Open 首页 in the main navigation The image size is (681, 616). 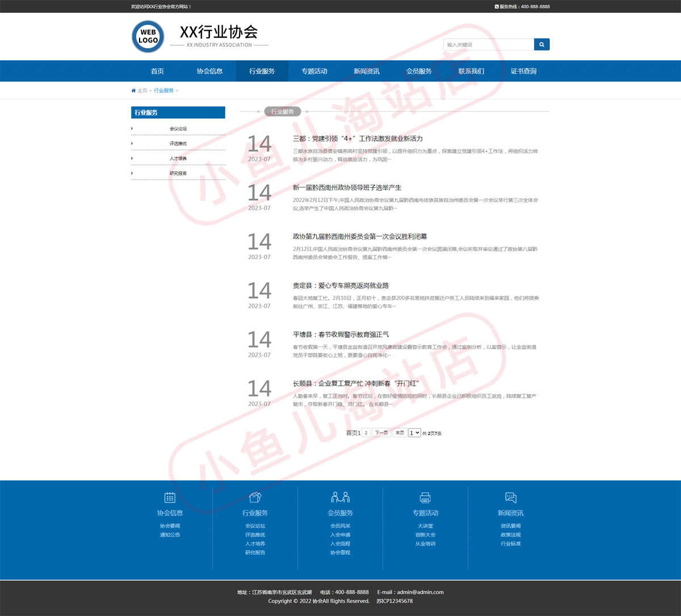tap(157, 71)
